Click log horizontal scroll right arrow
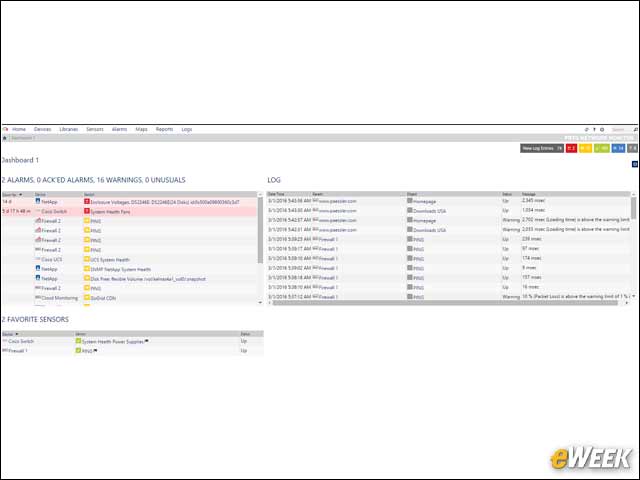 627,303
